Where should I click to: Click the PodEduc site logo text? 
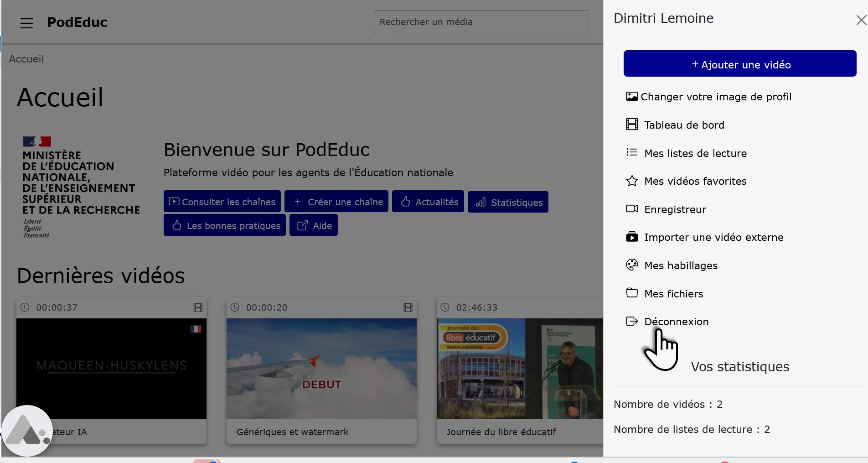click(x=77, y=22)
